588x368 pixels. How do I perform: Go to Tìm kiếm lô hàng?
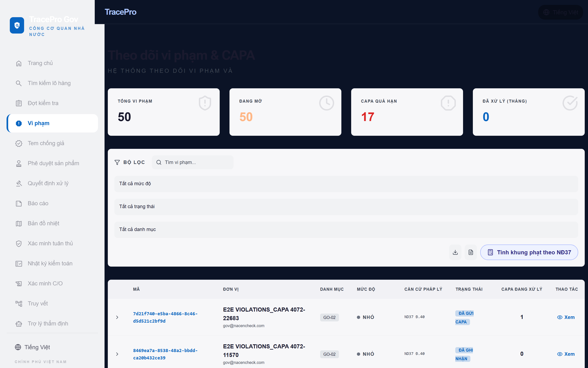[x=52, y=83]
